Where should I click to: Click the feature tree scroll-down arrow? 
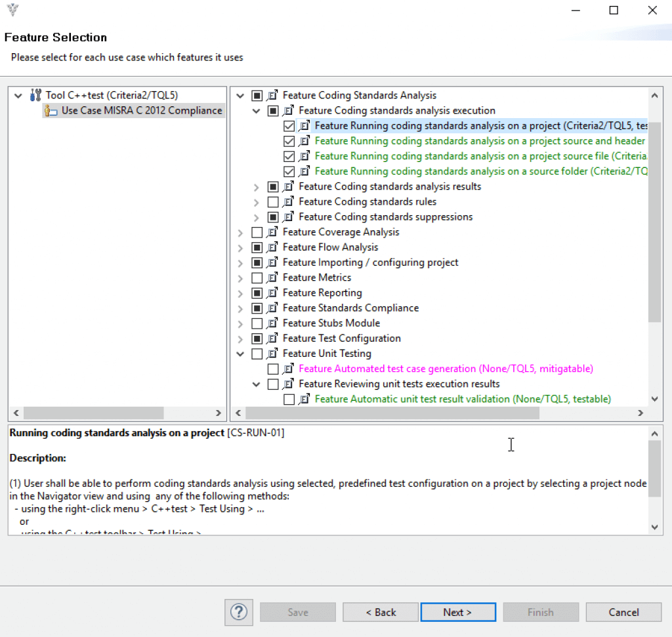pyautogui.click(x=654, y=399)
